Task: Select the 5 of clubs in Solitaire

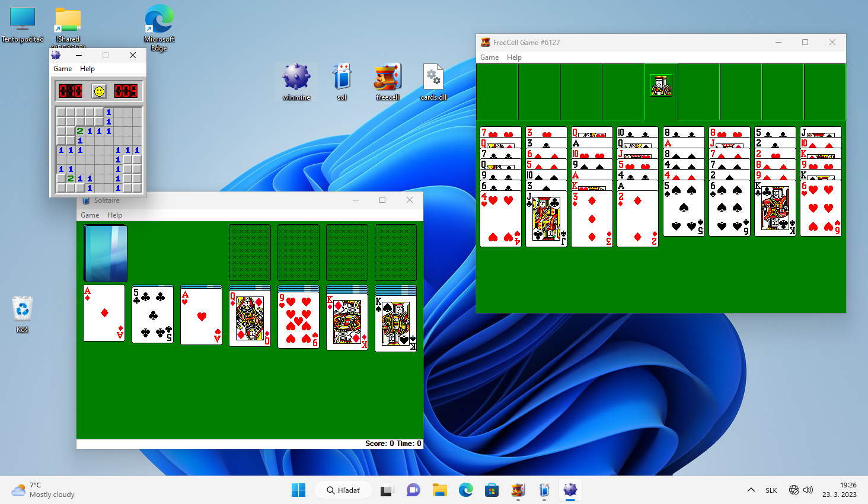Action: [x=153, y=314]
